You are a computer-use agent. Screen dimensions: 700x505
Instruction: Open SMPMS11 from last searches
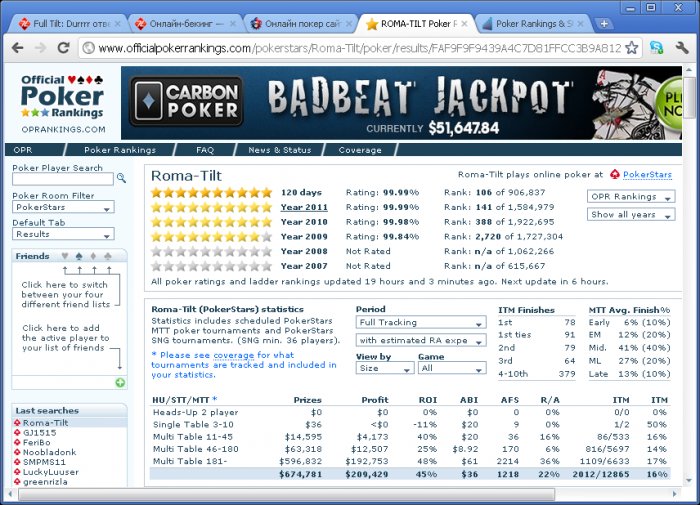point(44,462)
